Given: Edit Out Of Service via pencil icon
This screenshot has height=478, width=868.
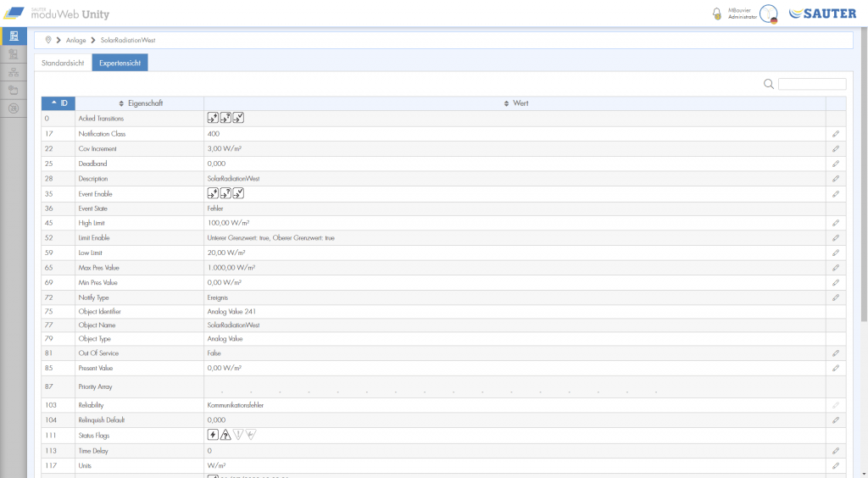Looking at the screenshot, I should tap(835, 353).
